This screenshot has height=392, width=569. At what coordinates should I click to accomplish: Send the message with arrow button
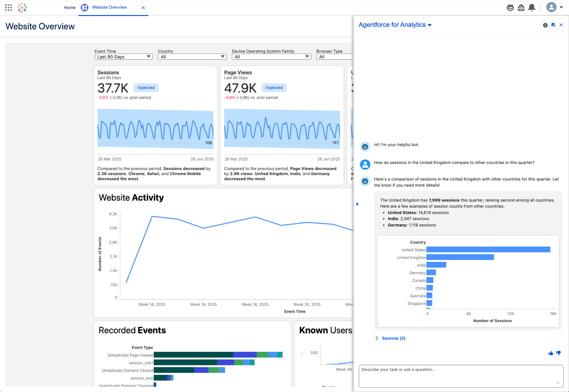coord(558,383)
